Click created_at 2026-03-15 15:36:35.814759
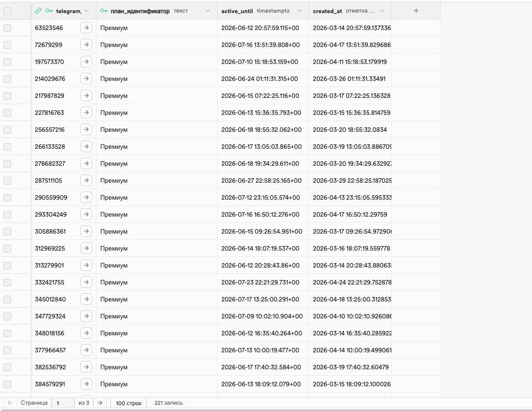Viewport: 532px width, 411px height. (x=350, y=112)
